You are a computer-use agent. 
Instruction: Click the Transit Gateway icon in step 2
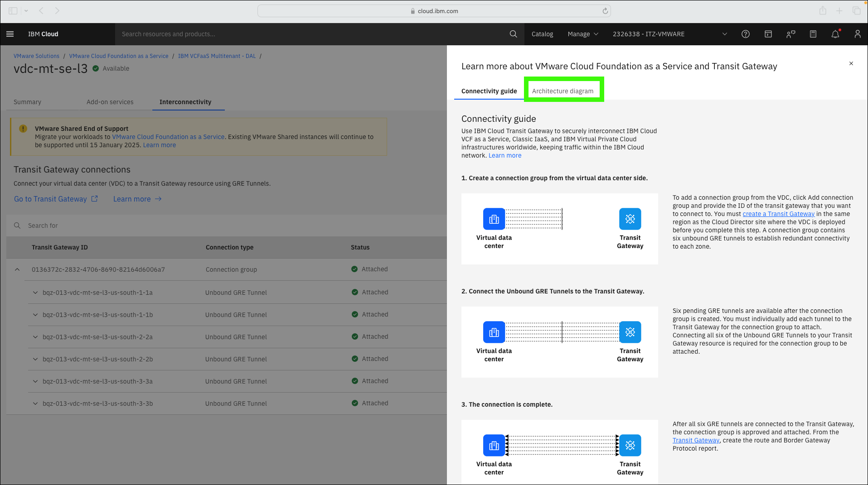[630, 332]
